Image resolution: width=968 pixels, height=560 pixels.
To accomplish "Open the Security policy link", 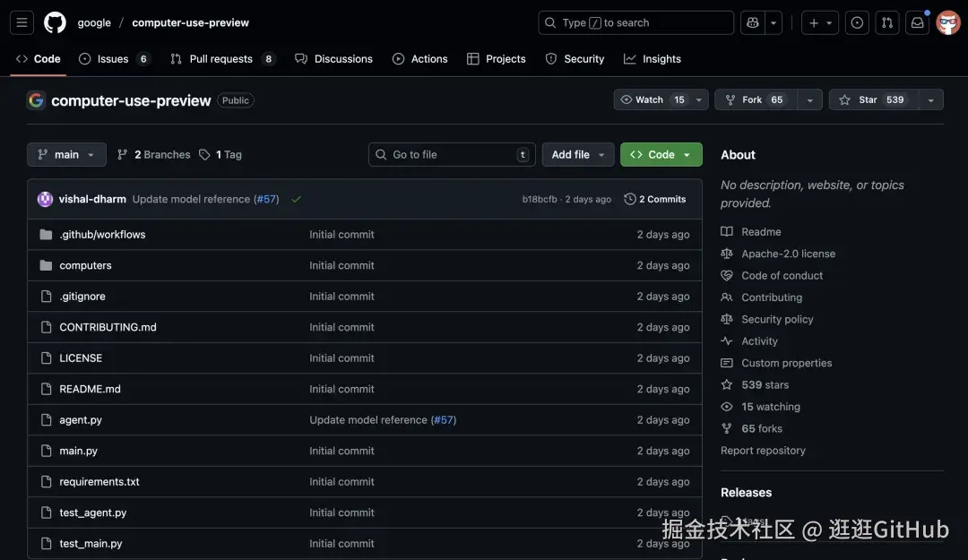I will click(777, 319).
